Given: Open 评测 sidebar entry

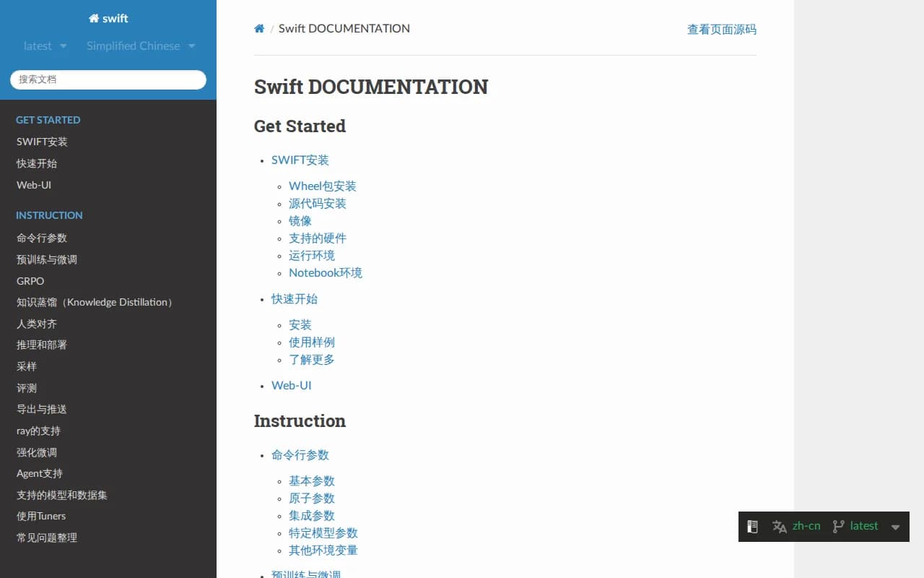Looking at the screenshot, I should [x=27, y=388].
